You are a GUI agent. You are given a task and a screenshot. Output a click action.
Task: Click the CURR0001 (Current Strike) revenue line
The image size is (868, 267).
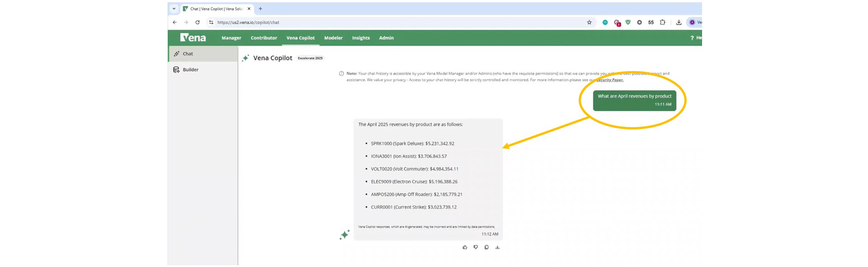coord(414,207)
